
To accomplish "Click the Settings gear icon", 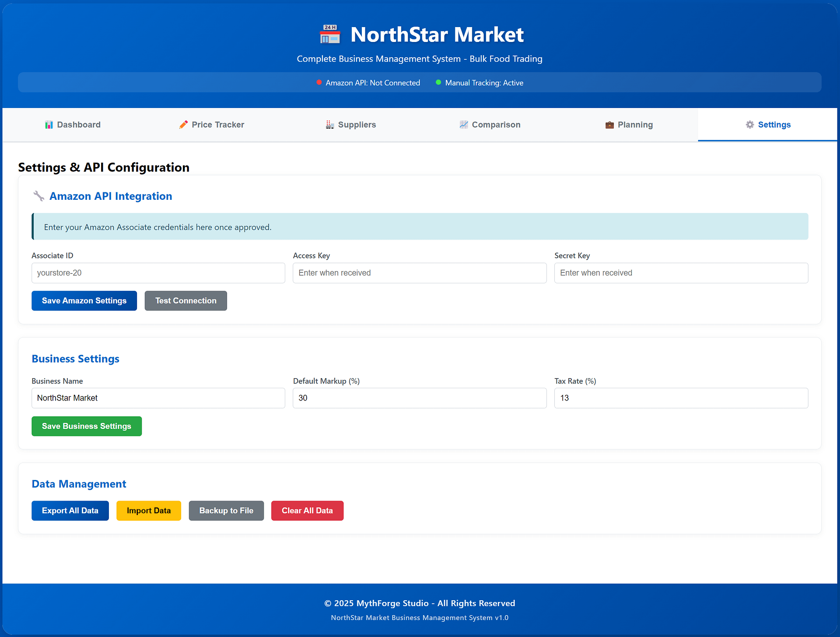I will [750, 125].
